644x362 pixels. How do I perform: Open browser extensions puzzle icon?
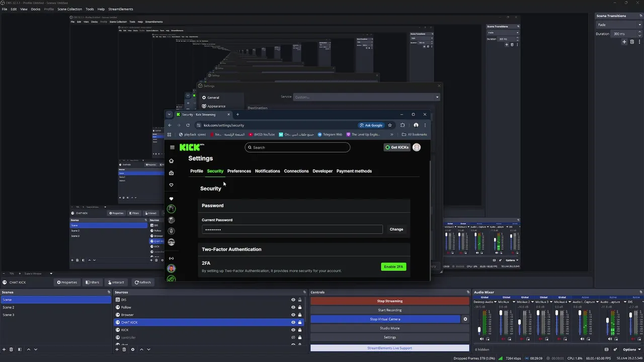(x=402, y=125)
